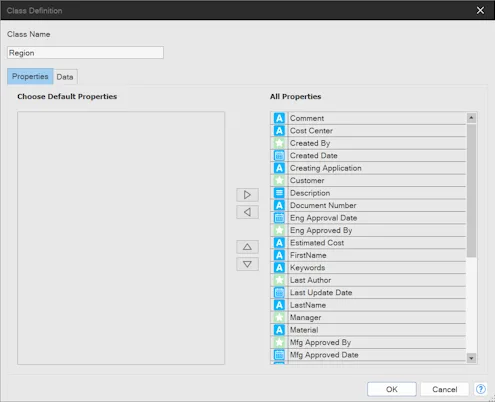Click the star icon beside Manager
The image size is (495, 402).
(279, 317)
